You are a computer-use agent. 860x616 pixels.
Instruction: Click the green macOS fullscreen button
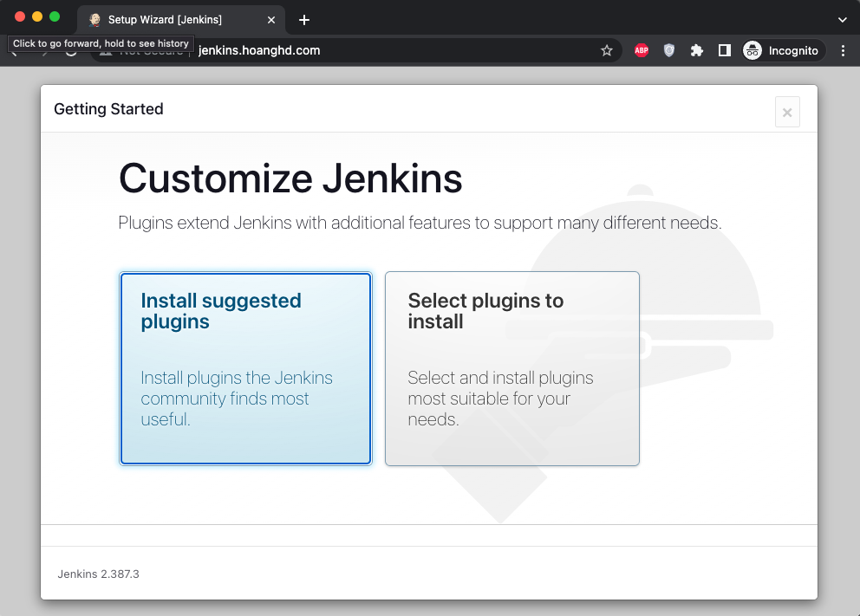pyautogui.click(x=55, y=16)
